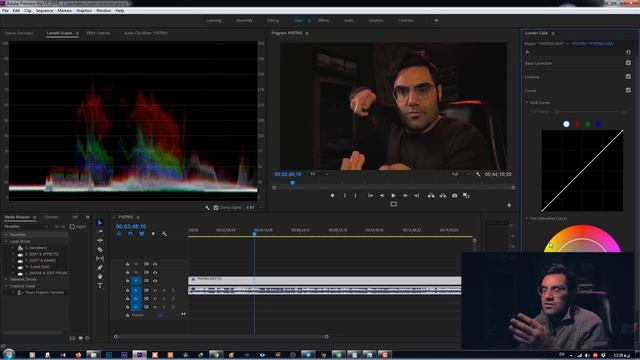Viewport: 640px width, 360px height.
Task: Switch to the Libraries tab
Action: [51, 217]
